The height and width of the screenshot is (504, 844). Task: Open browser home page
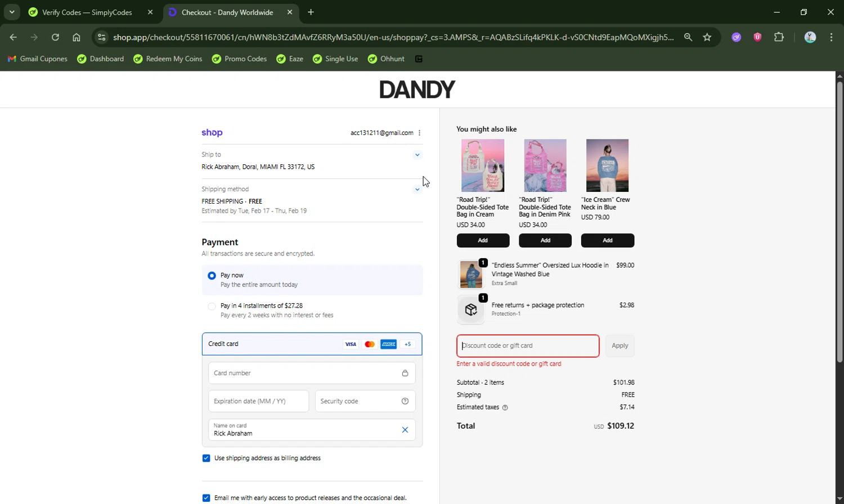(77, 37)
